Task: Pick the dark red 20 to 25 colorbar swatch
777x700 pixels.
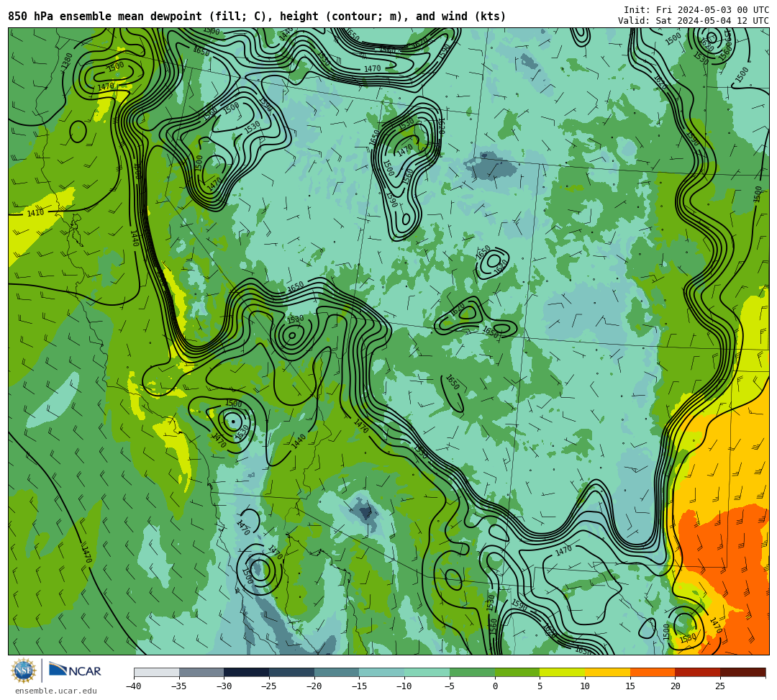Action: click(698, 672)
